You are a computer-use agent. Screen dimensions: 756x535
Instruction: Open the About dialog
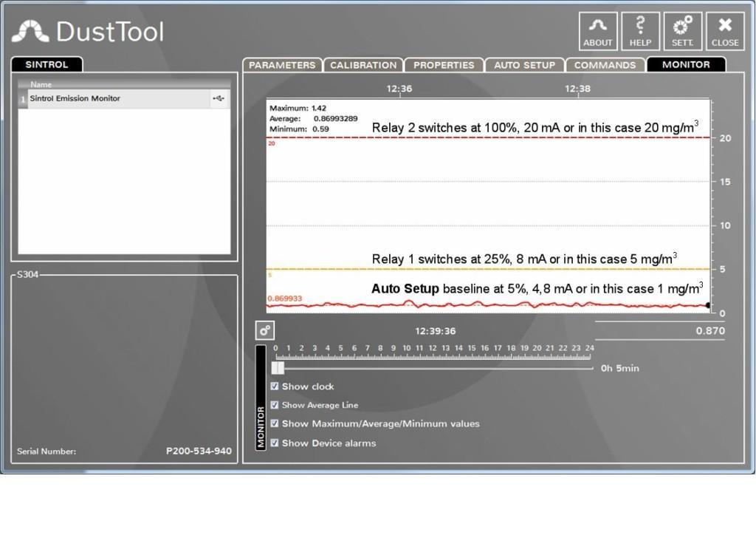coord(598,31)
